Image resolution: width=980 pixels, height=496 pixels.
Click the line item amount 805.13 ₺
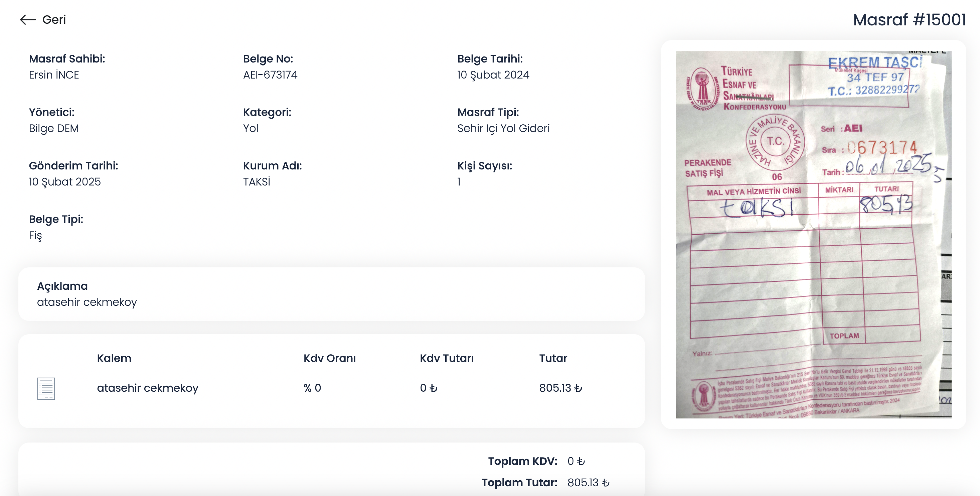pos(560,388)
